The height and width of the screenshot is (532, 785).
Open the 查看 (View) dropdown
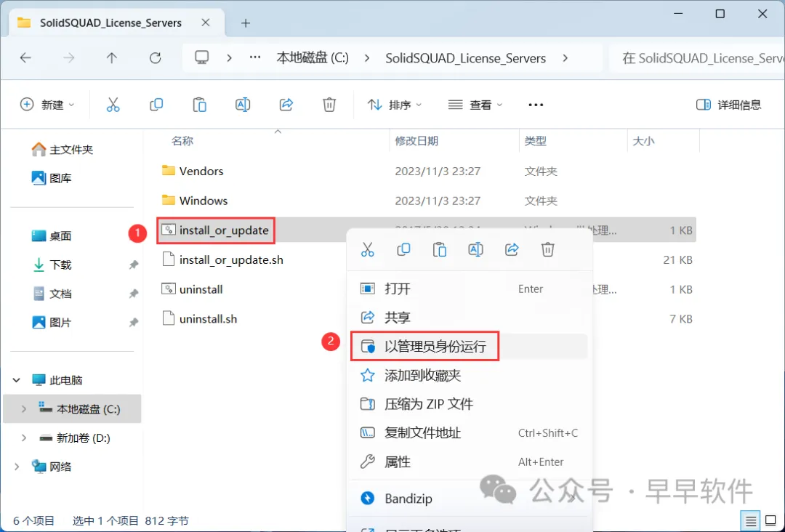[x=475, y=105]
